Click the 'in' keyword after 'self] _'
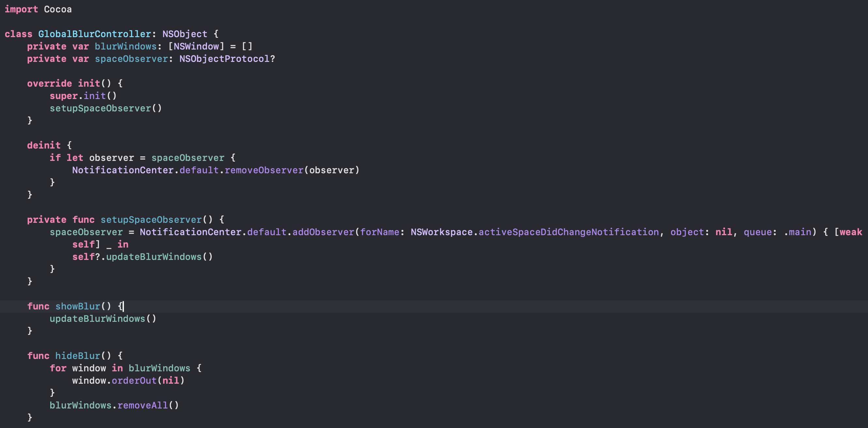Image resolution: width=868 pixels, height=428 pixels. click(123, 245)
